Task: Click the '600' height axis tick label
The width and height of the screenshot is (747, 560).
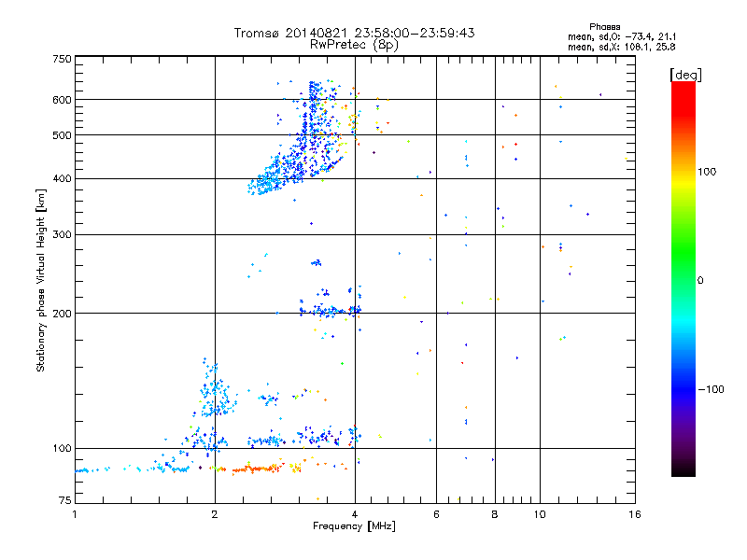Action: point(62,100)
